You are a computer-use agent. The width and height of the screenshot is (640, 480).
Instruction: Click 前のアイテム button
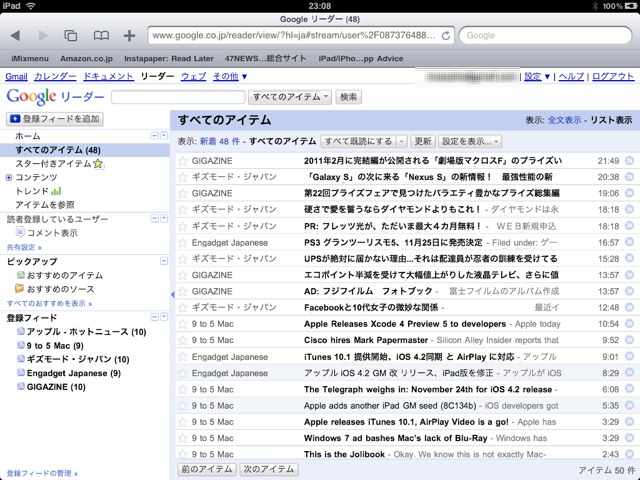coord(207,469)
